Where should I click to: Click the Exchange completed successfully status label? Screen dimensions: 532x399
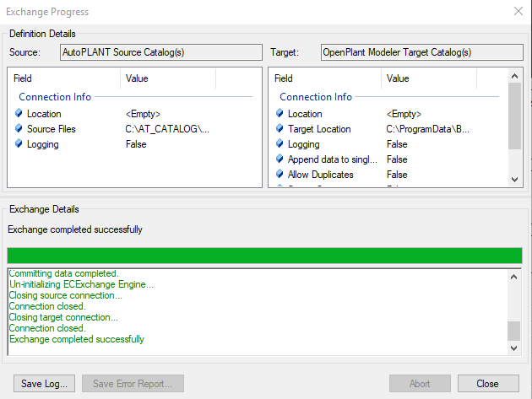click(75, 229)
